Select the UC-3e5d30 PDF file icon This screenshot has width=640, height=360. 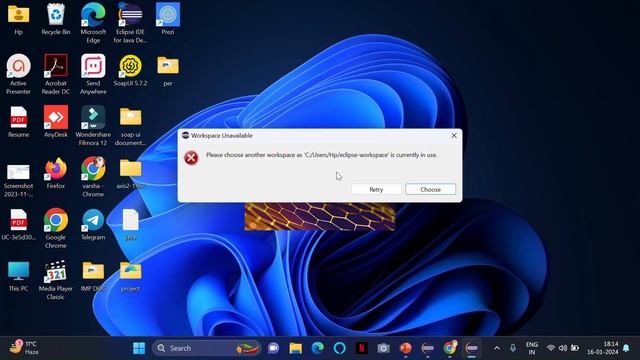point(18,225)
